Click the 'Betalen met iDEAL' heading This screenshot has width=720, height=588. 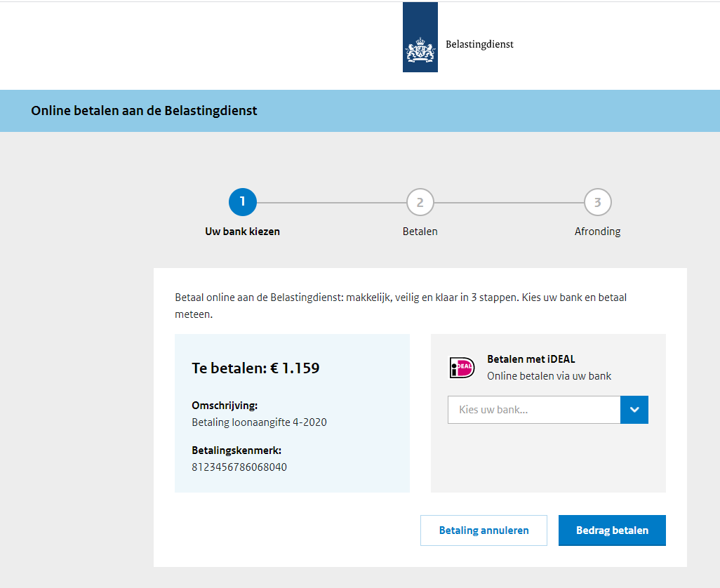point(531,359)
